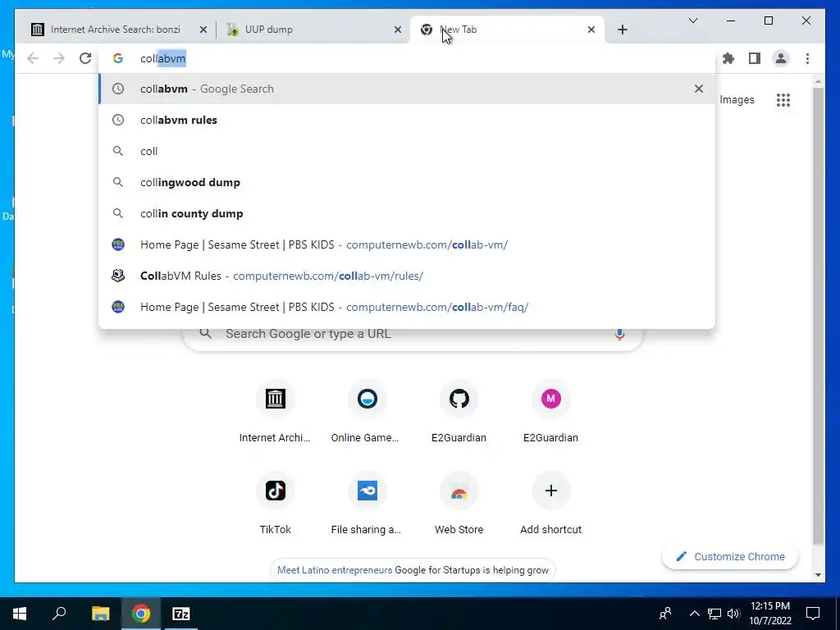Select the New Tab tab

506,30
